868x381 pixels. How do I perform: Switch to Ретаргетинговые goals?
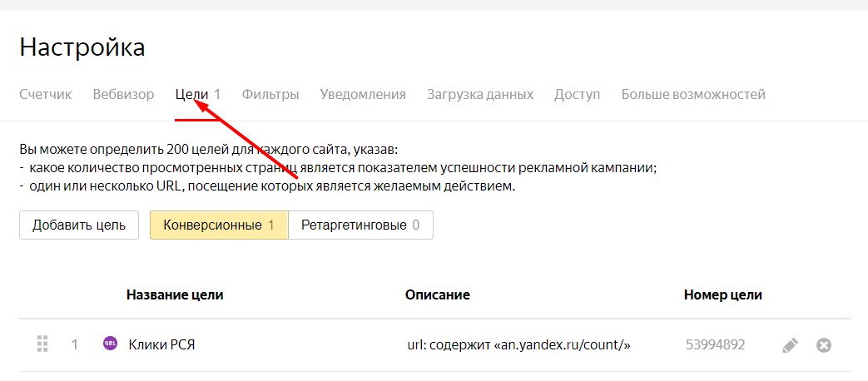coord(360,225)
